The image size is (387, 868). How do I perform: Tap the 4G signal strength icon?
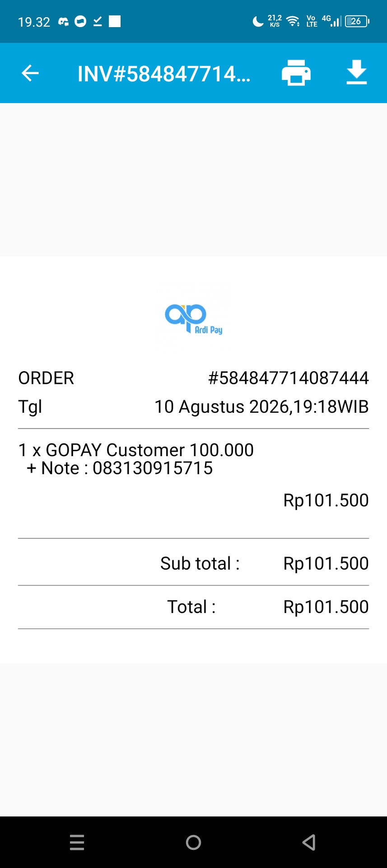tap(331, 21)
